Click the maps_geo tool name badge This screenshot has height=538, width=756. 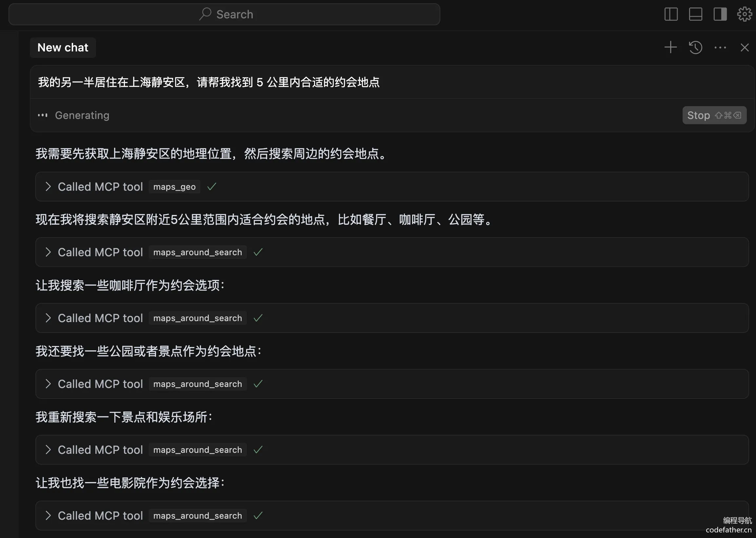[174, 187]
